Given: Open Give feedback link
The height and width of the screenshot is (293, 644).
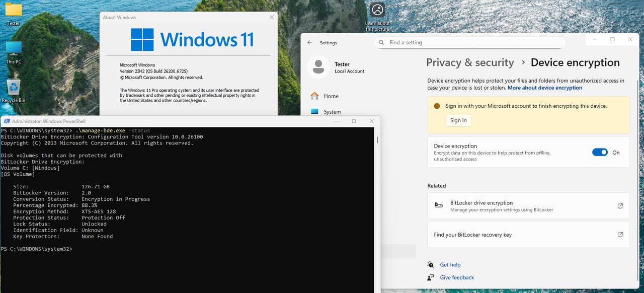Looking at the screenshot, I should 457,277.
